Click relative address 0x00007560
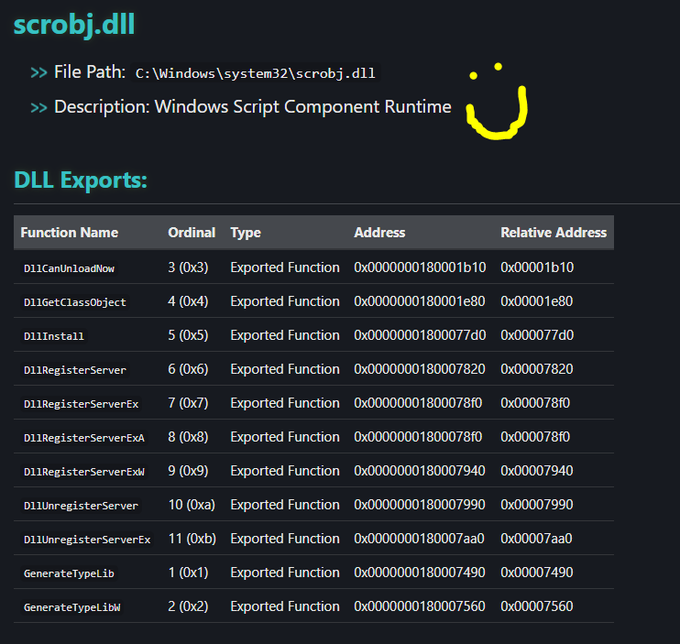The height and width of the screenshot is (644, 680). tap(537, 605)
